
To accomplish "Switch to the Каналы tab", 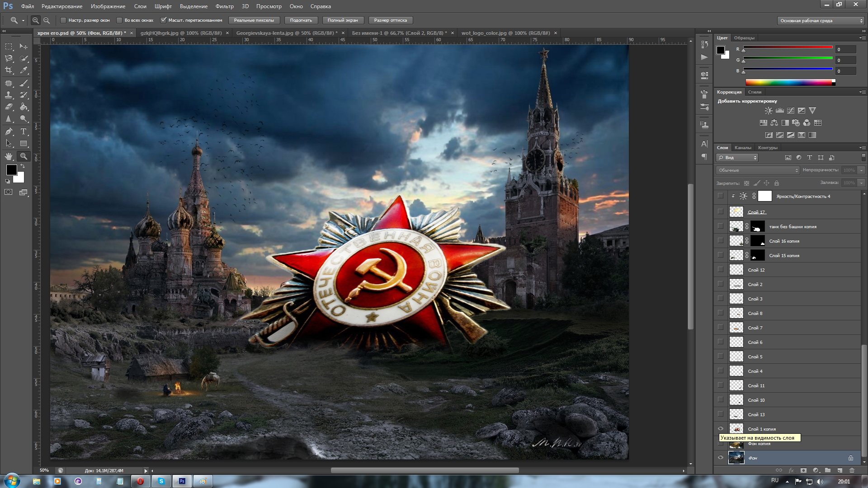I will point(743,148).
